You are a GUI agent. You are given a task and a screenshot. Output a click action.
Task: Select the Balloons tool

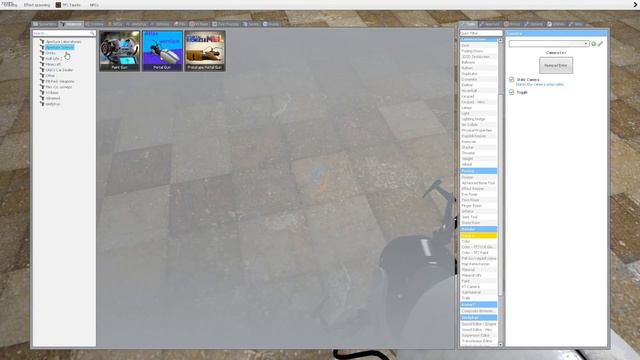pos(478,62)
